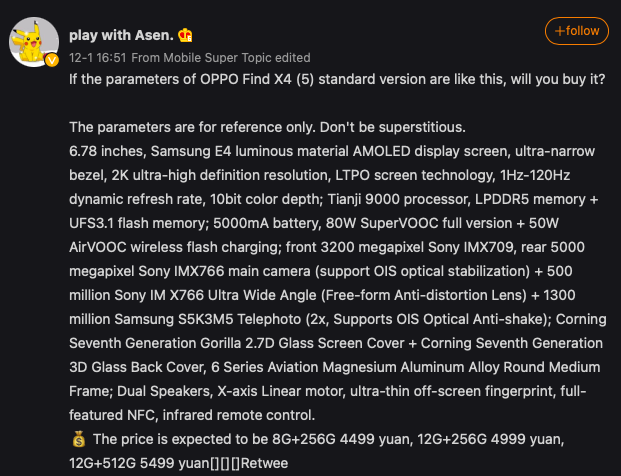
Task: Click the money bag emoji
Action: [x=79, y=439]
